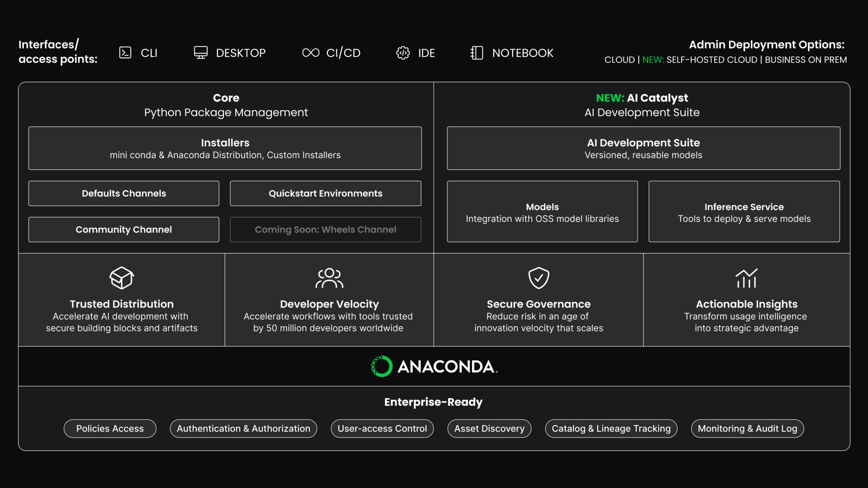The width and height of the screenshot is (868, 488).
Task: Select the Authentication & Authorization pill
Action: pyautogui.click(x=243, y=428)
